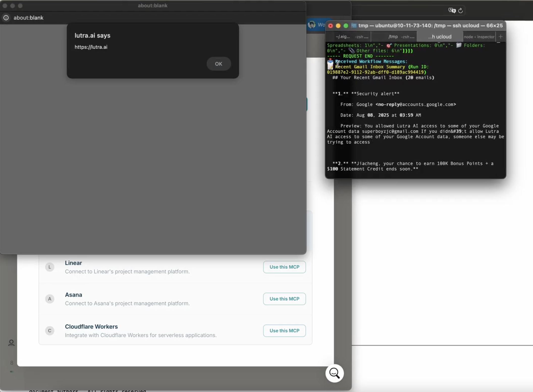Click the zoom magnifier floating button
Image resolution: width=533 pixels, height=392 pixels.
click(x=334, y=373)
